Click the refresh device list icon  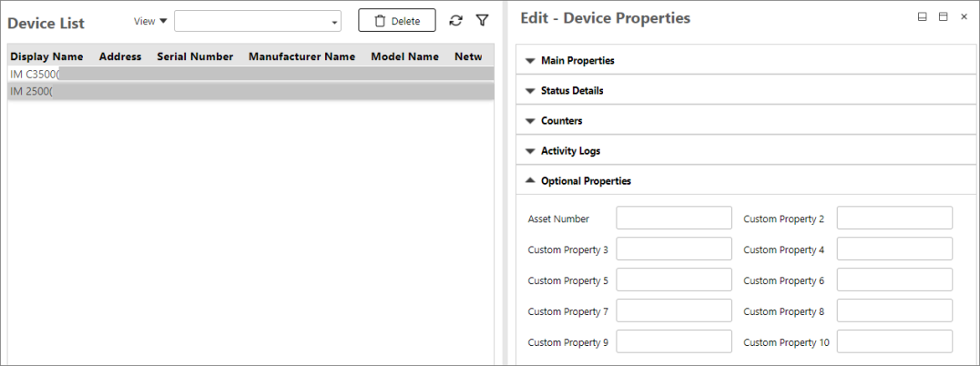pos(456,20)
